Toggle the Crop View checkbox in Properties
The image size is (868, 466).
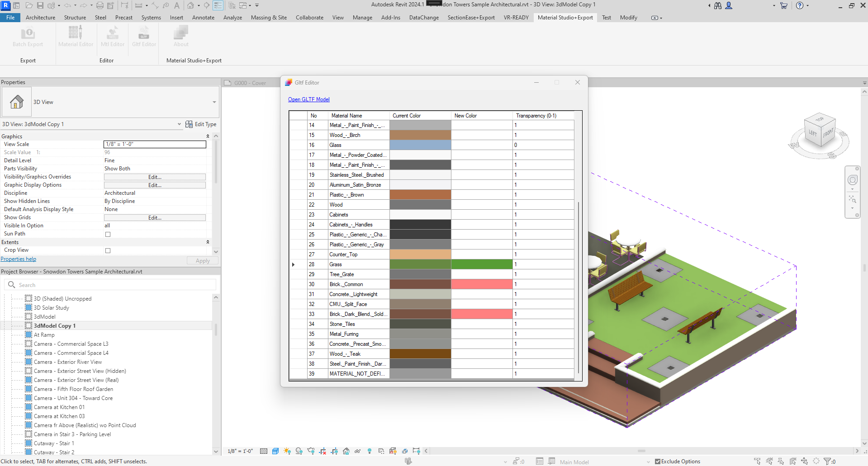(108, 250)
